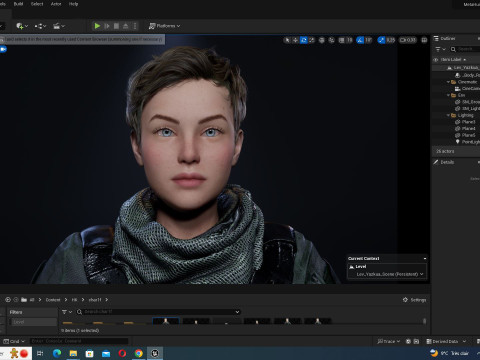The width and height of the screenshot is (480, 360).
Task: Click the green Play button
Action: point(97,26)
